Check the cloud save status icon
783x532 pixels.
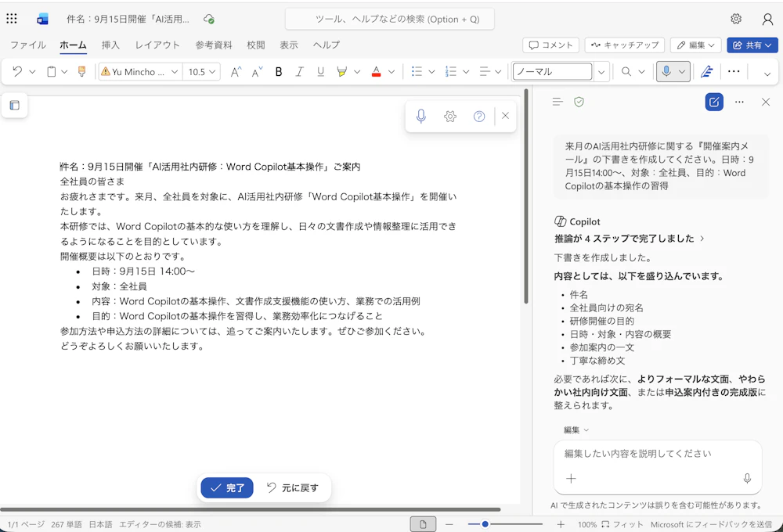(209, 19)
